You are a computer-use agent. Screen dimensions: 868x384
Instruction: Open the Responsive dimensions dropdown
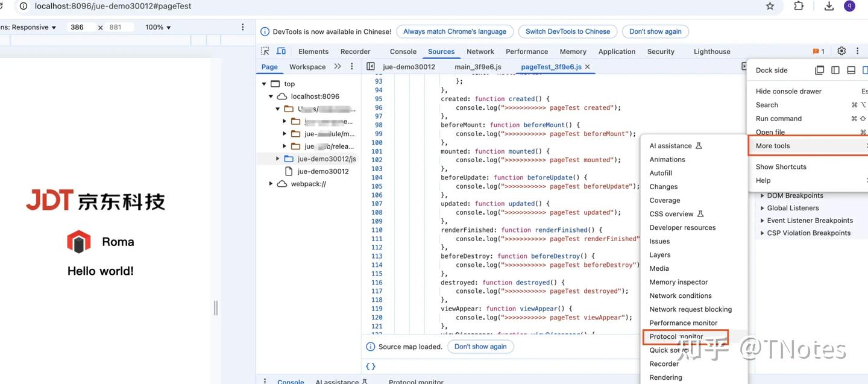30,27
